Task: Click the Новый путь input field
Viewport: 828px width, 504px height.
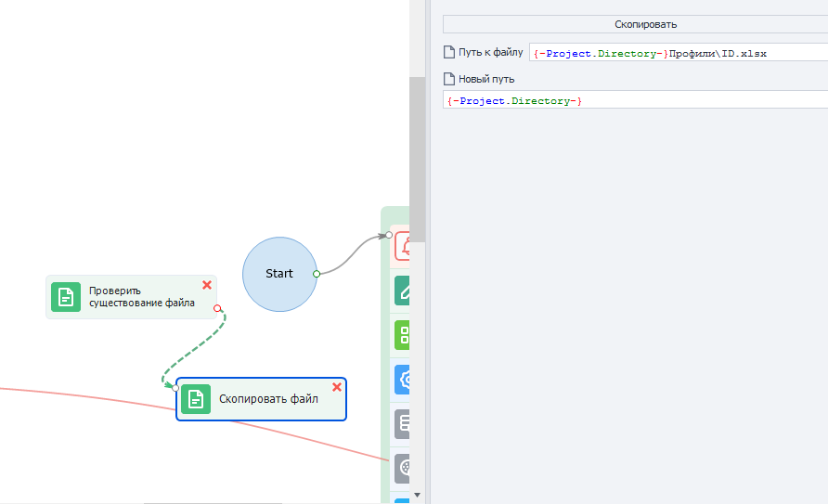Action: (x=635, y=99)
